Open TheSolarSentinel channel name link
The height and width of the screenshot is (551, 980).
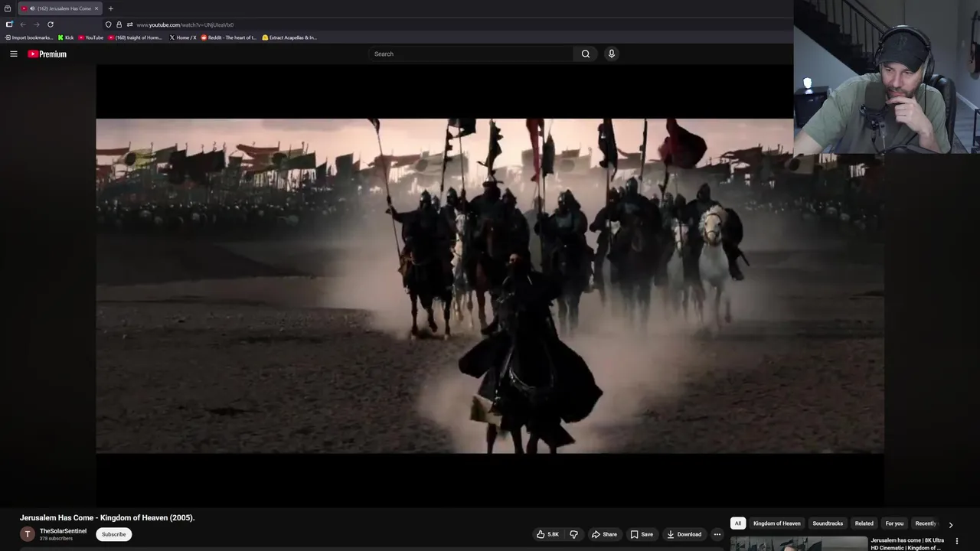pyautogui.click(x=63, y=531)
